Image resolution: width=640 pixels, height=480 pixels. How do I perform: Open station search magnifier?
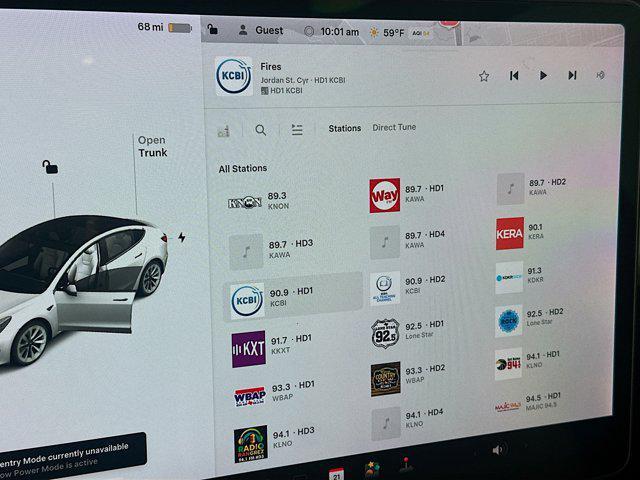click(260, 130)
